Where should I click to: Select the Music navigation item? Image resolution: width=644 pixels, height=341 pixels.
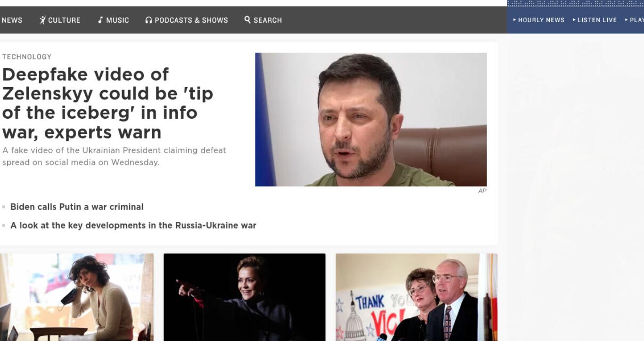[x=113, y=20]
